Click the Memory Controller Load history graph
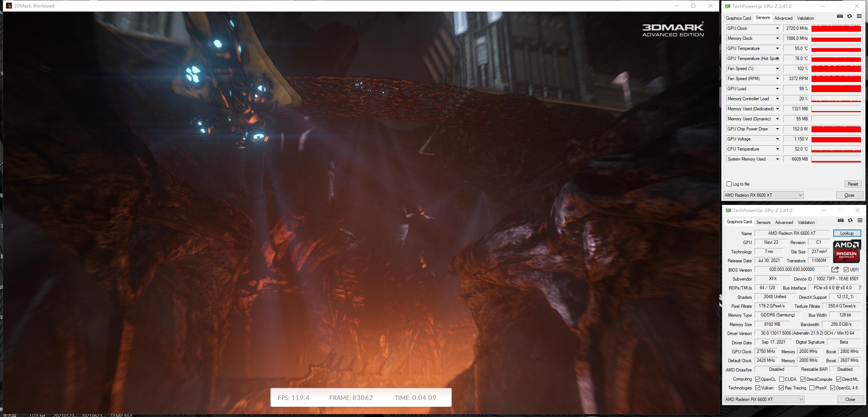This screenshot has height=417, width=868. [x=836, y=99]
